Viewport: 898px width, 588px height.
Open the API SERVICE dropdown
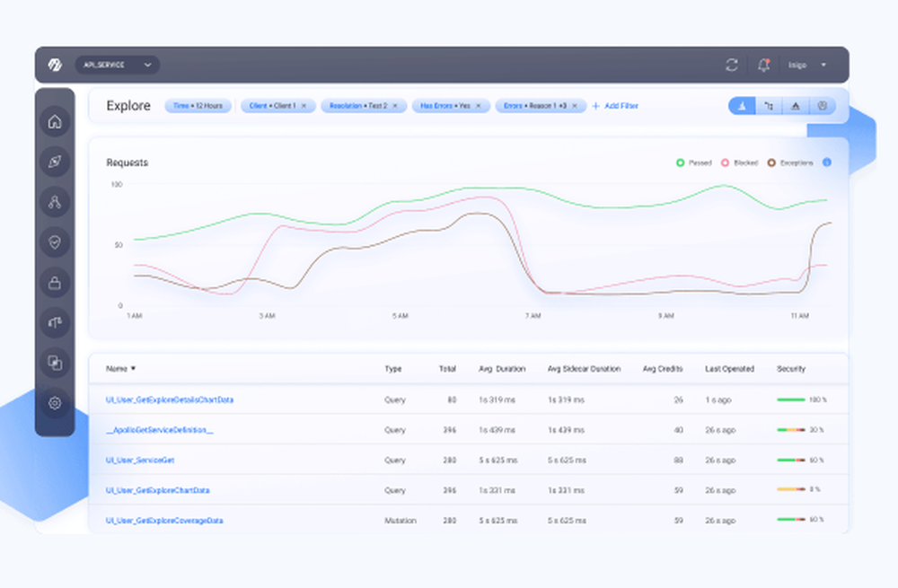(118, 65)
